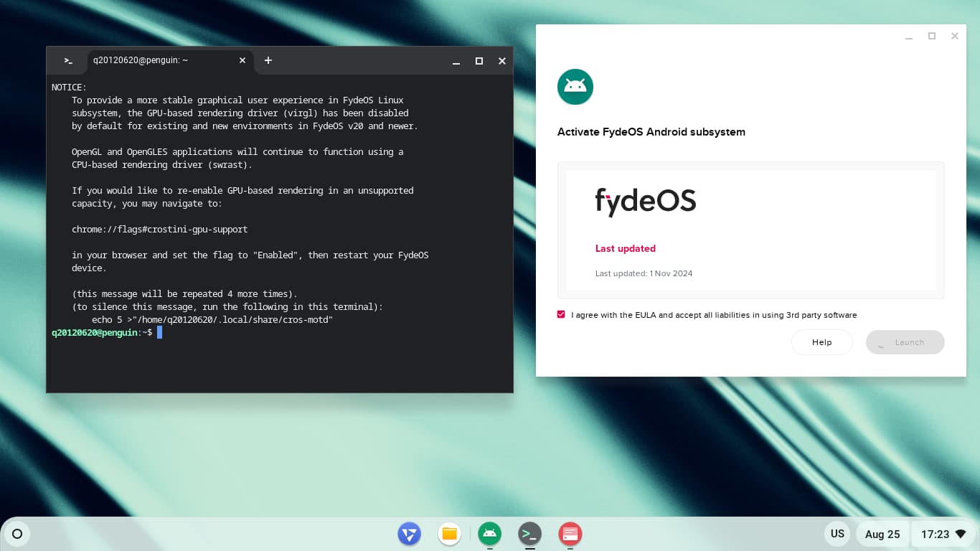
Task: Click the 'Activate FydeOS Android subsystem' title
Action: tap(651, 132)
